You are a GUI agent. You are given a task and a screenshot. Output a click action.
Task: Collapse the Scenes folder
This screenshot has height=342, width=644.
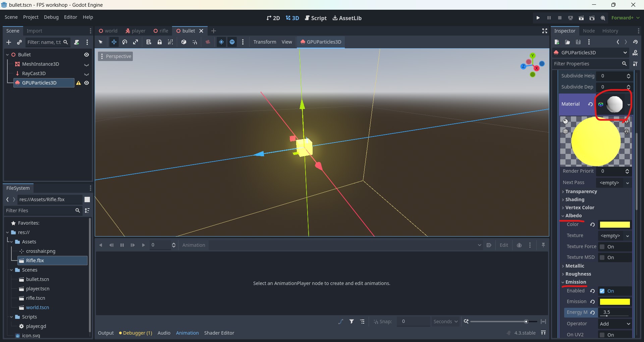(x=12, y=270)
